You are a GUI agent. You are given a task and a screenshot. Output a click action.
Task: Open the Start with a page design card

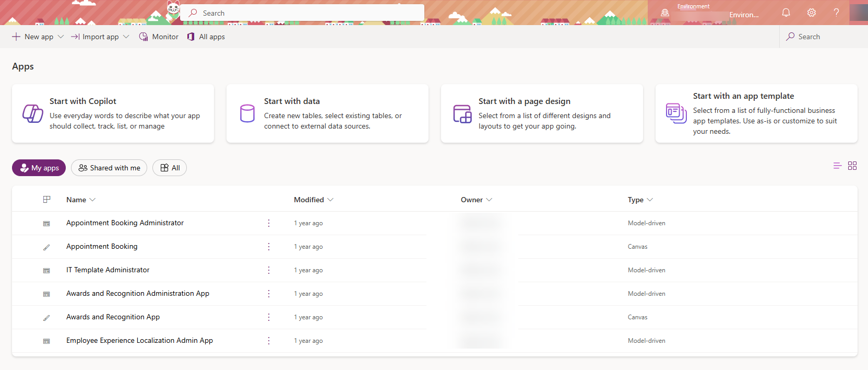542,113
